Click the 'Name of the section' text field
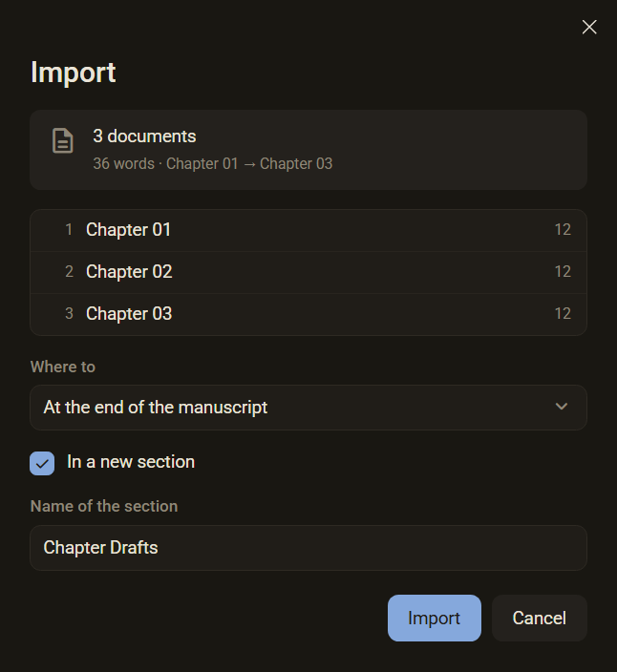This screenshot has width=617, height=672. click(x=308, y=548)
